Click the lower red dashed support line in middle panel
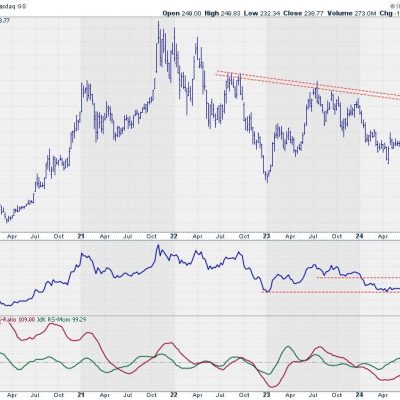Image resolution: width=400 pixels, height=400 pixels. 331,292
